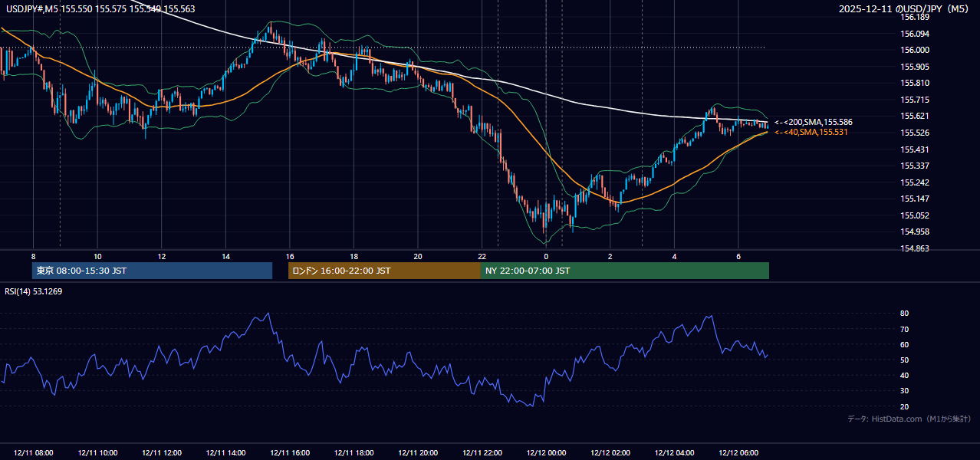Click the RSI scale value 80

pyautogui.click(x=905, y=314)
